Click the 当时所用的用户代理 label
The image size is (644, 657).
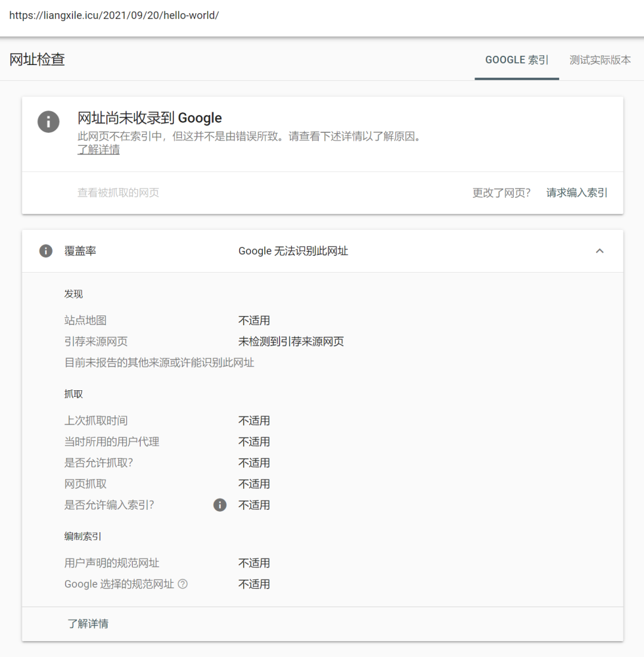point(112,442)
